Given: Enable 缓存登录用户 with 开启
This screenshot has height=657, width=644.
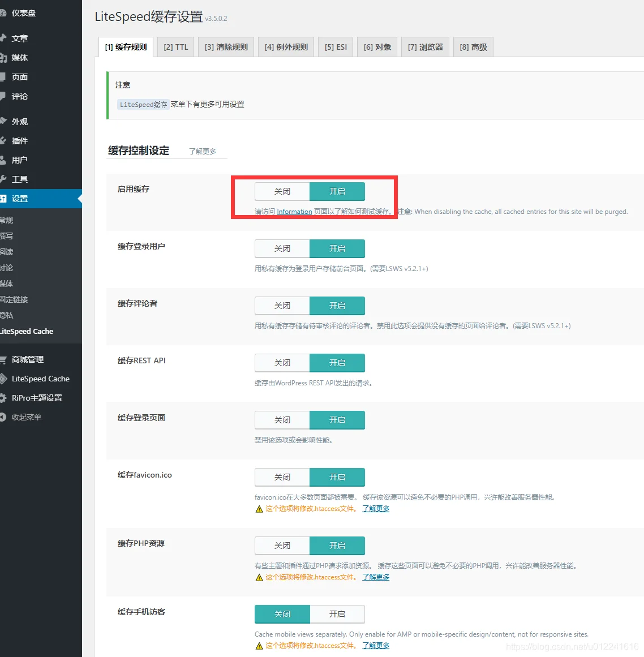Looking at the screenshot, I should [337, 248].
